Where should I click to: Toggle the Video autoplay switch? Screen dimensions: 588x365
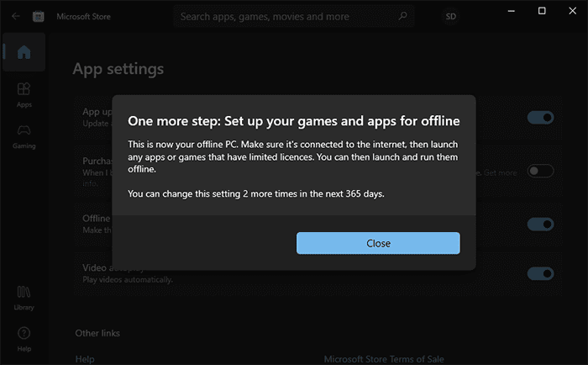click(540, 273)
